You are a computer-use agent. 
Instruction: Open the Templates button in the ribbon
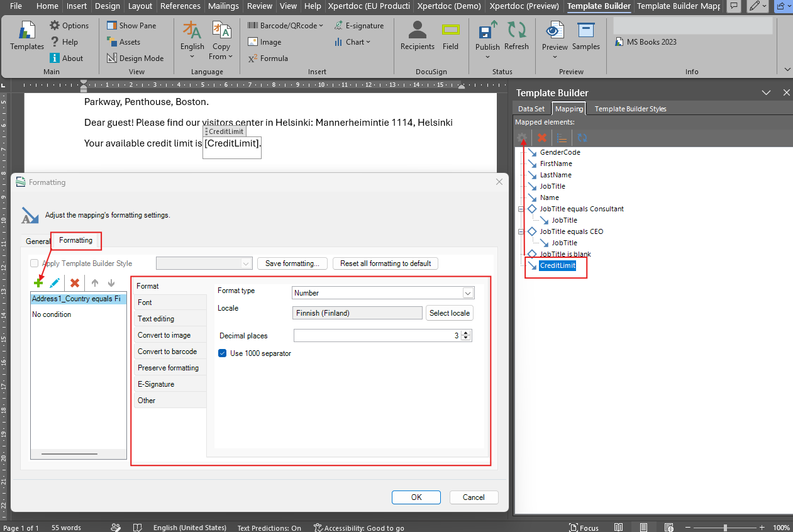tap(27, 36)
